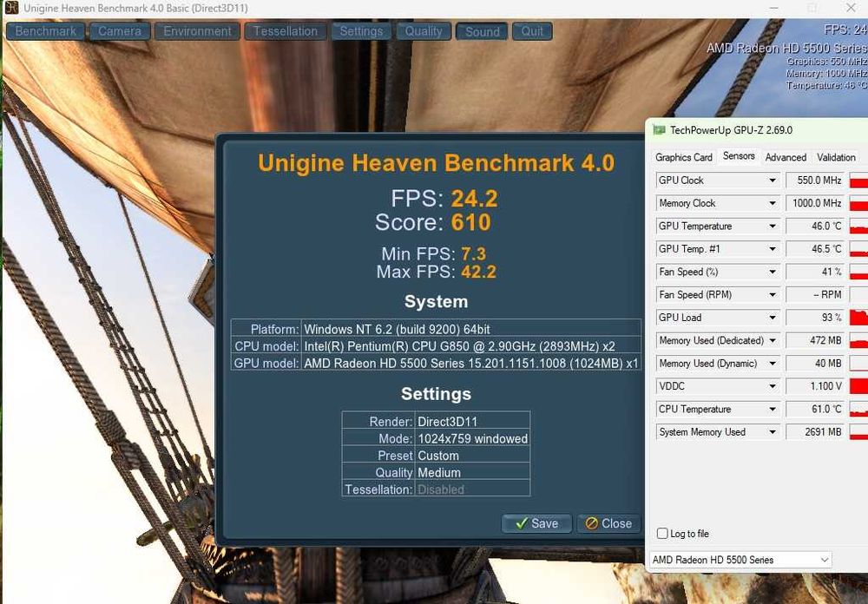Open the Settings menu button
Image resolution: width=868 pixels, height=604 pixels.
(x=361, y=31)
